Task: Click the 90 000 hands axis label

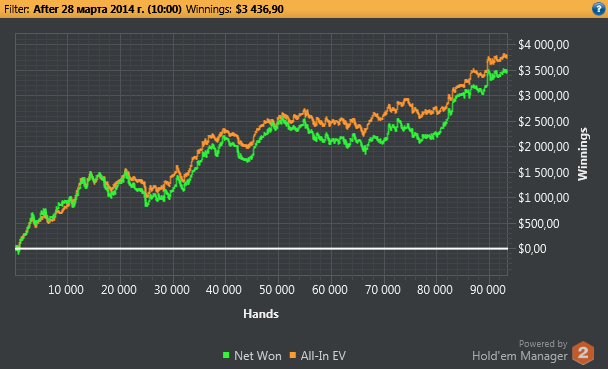Action: coord(488,290)
